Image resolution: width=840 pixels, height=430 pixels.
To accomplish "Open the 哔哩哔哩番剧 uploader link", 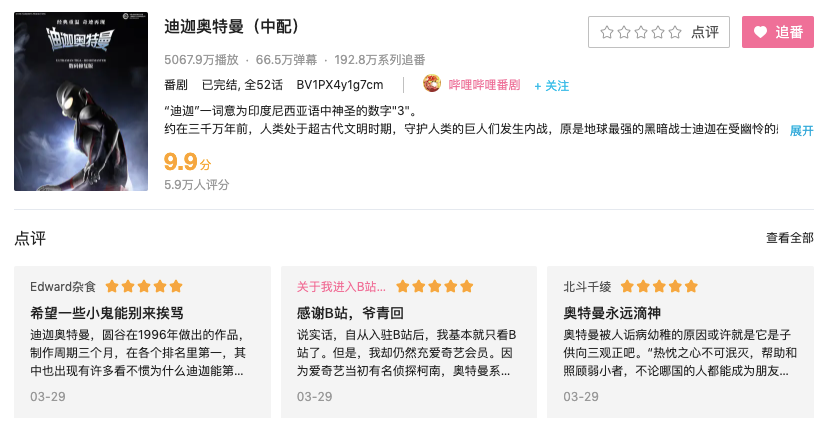I will click(484, 85).
